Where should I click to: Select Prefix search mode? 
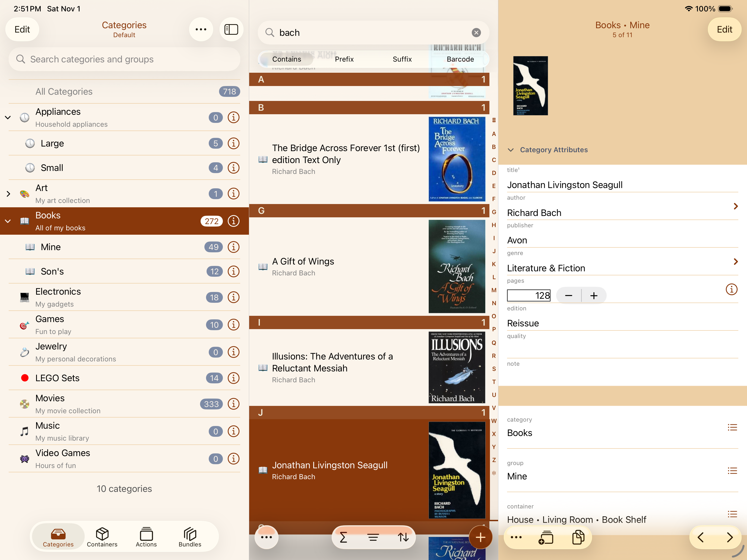pyautogui.click(x=344, y=59)
